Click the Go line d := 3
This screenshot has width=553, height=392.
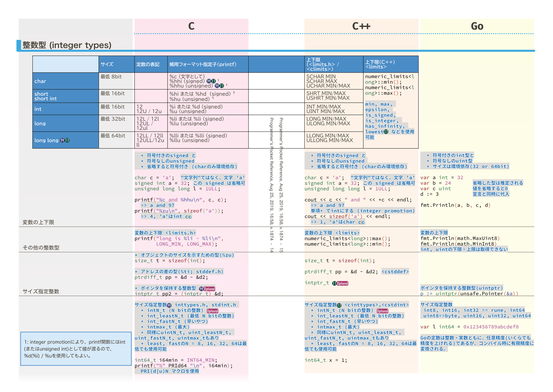pyautogui.click(x=430, y=194)
